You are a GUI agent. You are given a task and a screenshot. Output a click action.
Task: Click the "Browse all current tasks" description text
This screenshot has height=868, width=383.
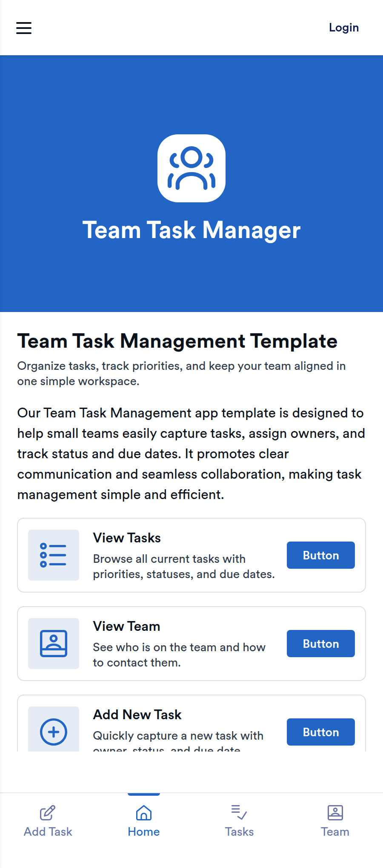click(x=184, y=566)
